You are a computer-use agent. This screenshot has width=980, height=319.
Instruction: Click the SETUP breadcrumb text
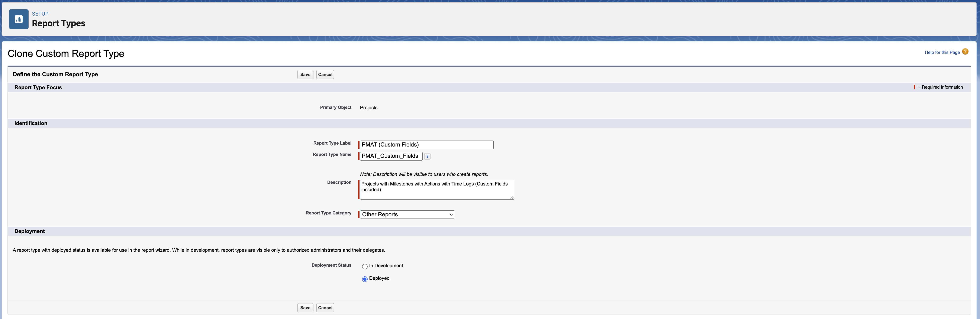pyautogui.click(x=40, y=14)
